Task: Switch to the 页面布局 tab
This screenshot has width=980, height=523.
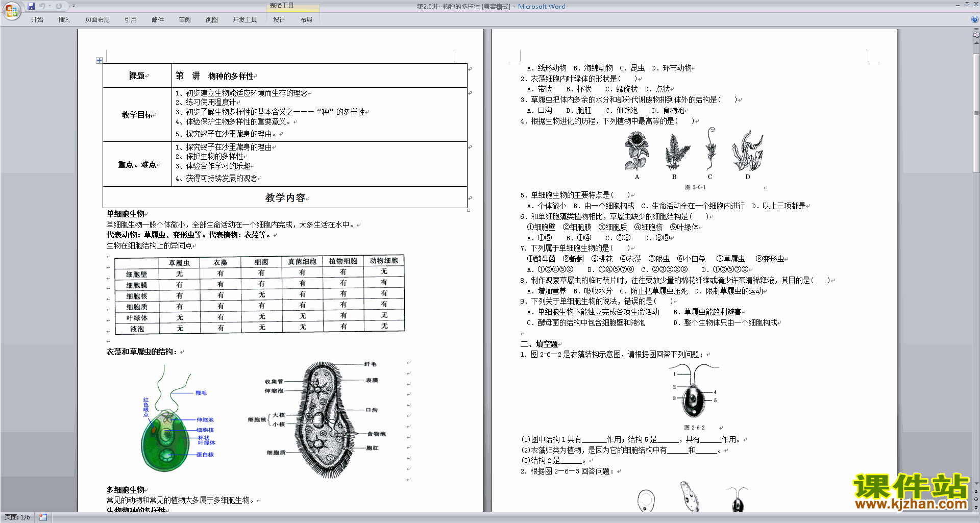Action: 97,20
